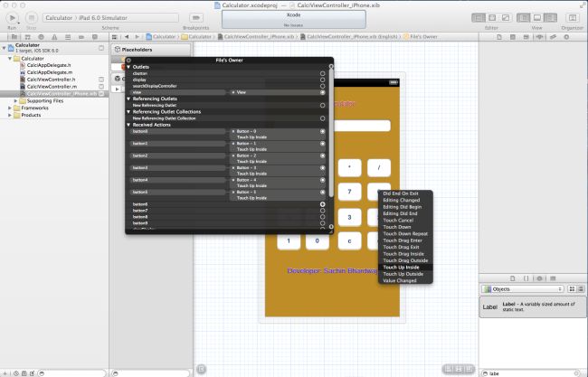The image size is (588, 377).
Task: Show the Breakpoint navigator
Action: coord(81,37)
